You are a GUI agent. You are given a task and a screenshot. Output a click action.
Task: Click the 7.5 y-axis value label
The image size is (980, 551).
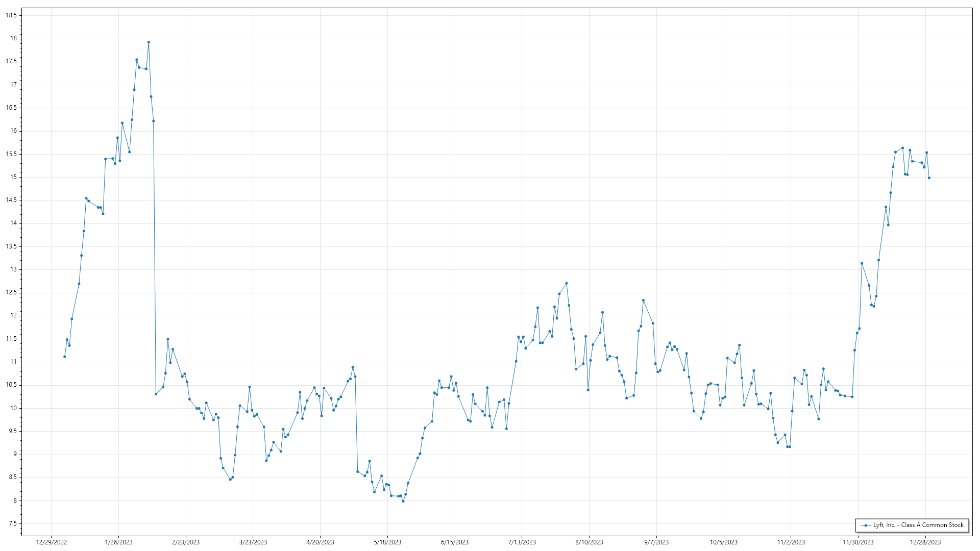(12, 523)
